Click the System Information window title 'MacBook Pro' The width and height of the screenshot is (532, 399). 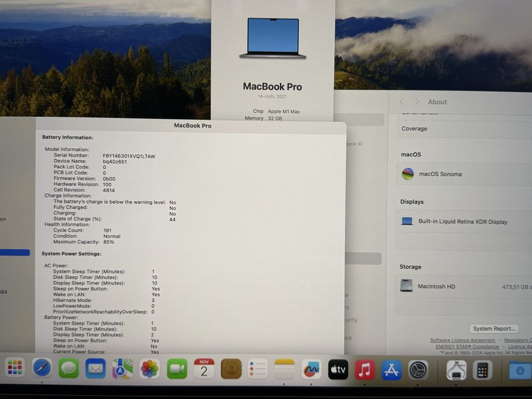click(192, 125)
